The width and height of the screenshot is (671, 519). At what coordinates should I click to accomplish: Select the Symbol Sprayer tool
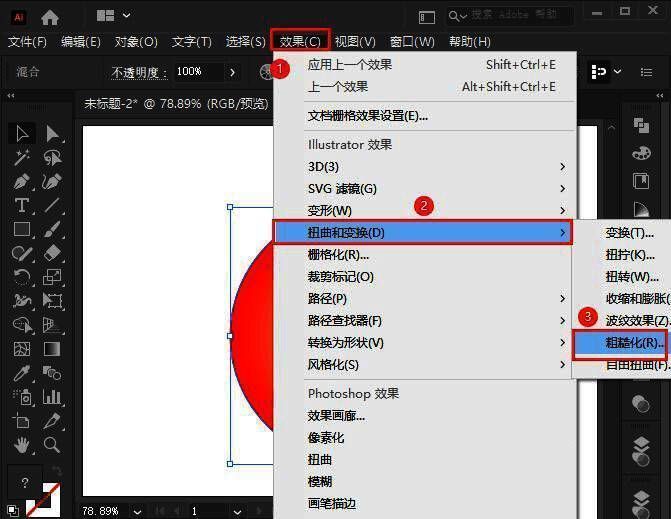click(21, 397)
